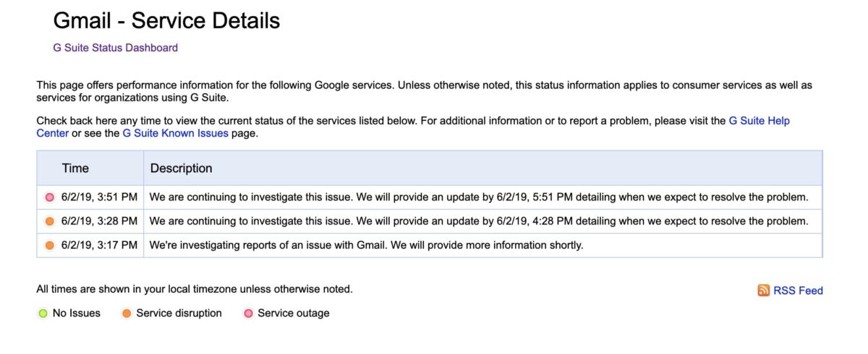
Task: Click the Gmail - Service Details heading
Action: coord(167,20)
